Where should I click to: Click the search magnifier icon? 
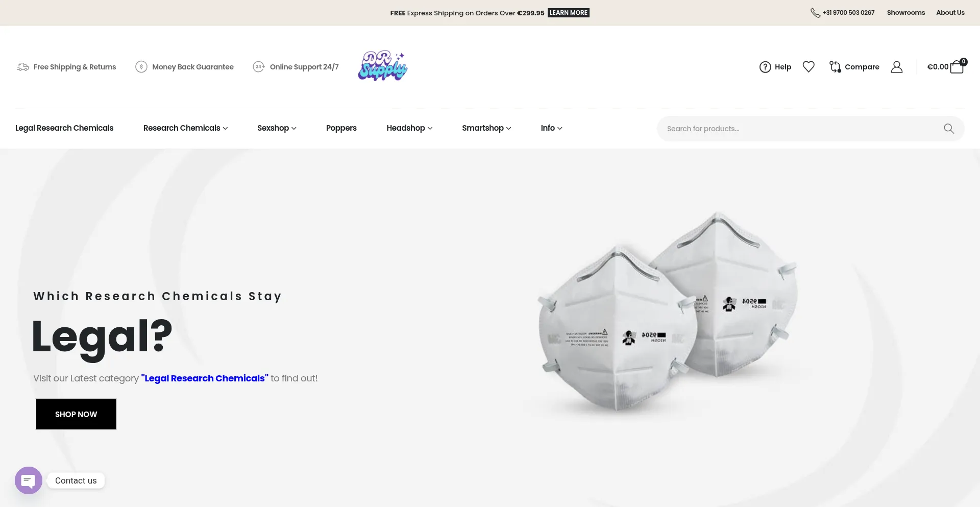pyautogui.click(x=949, y=129)
